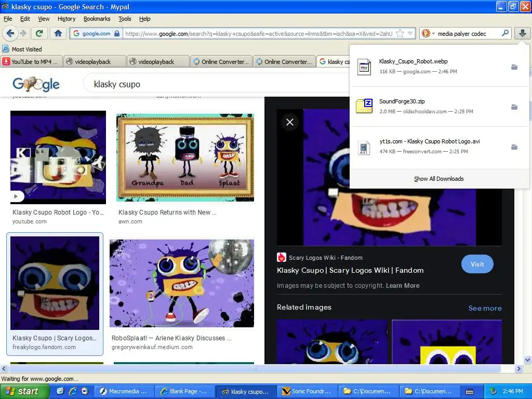Viewport: 532px width, 399px height.
Task: Click the system tray icon beside the clock
Action: point(494,391)
